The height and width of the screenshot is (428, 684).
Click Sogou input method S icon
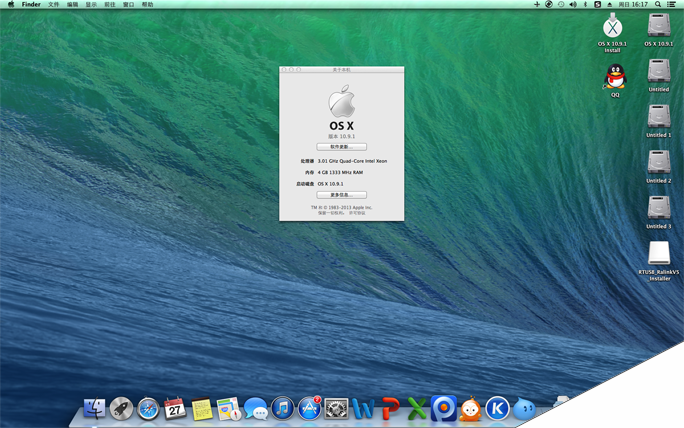(x=598, y=4)
